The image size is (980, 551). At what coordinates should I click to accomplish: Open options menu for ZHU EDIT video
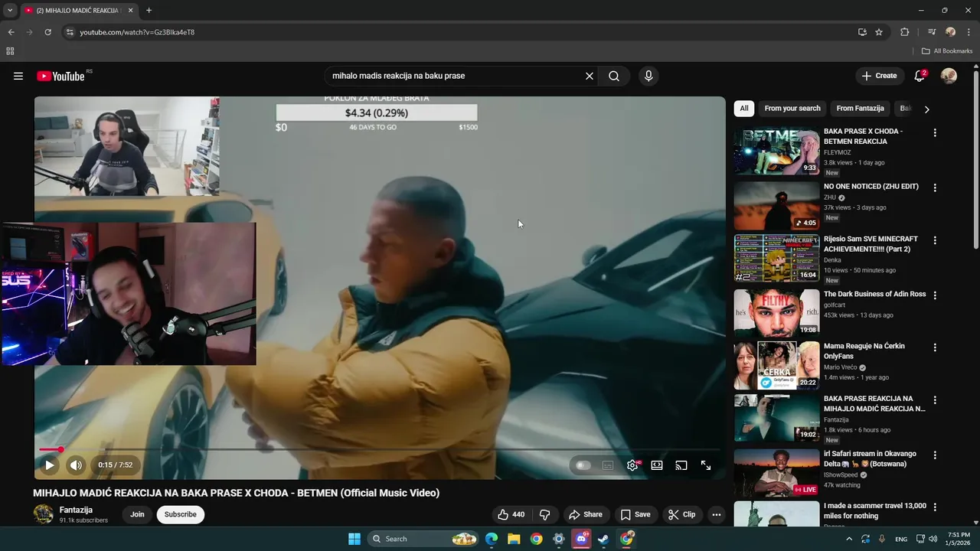point(935,187)
